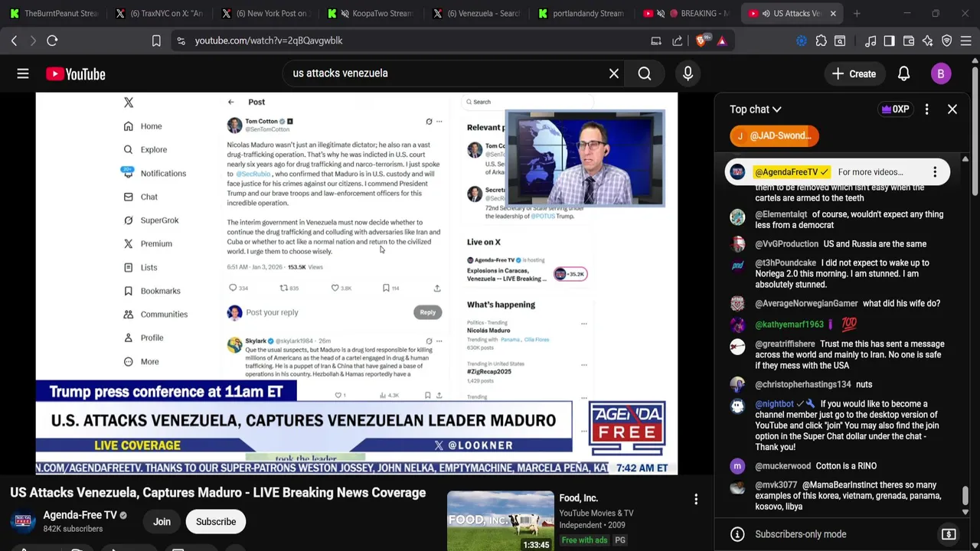The image size is (980, 551).
Task: Click @muckerwood's chat message 'Cotton is a RINO'
Action: pos(845,466)
